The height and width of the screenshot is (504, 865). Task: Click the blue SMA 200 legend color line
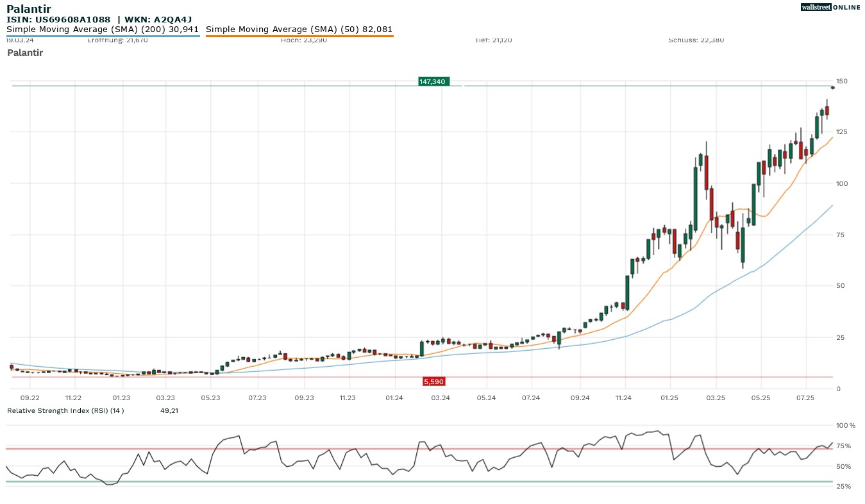pyautogui.click(x=103, y=36)
